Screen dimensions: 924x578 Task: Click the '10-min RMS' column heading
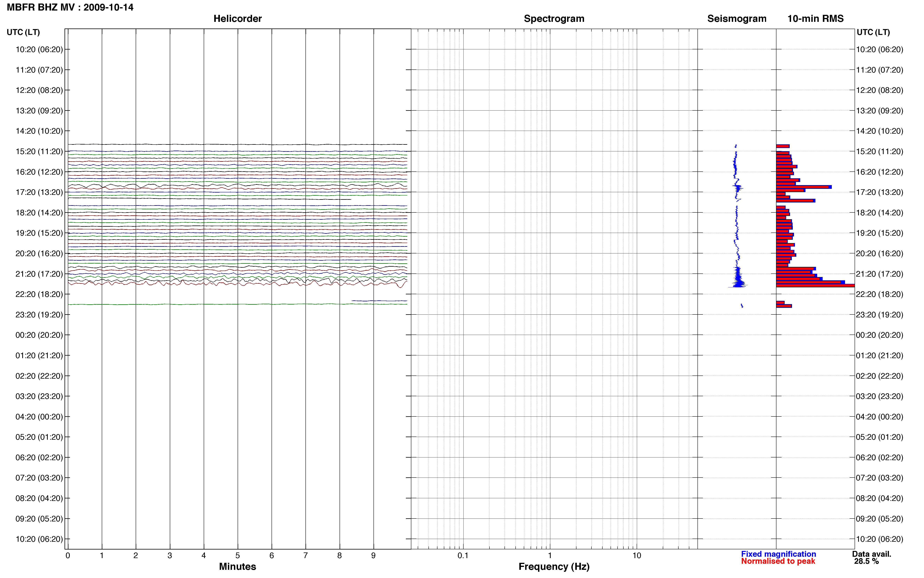tap(816, 19)
